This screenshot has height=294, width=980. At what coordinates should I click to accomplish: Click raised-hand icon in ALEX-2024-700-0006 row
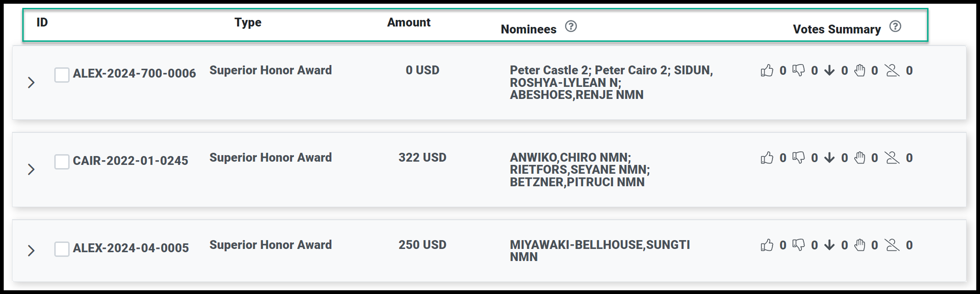(860, 71)
